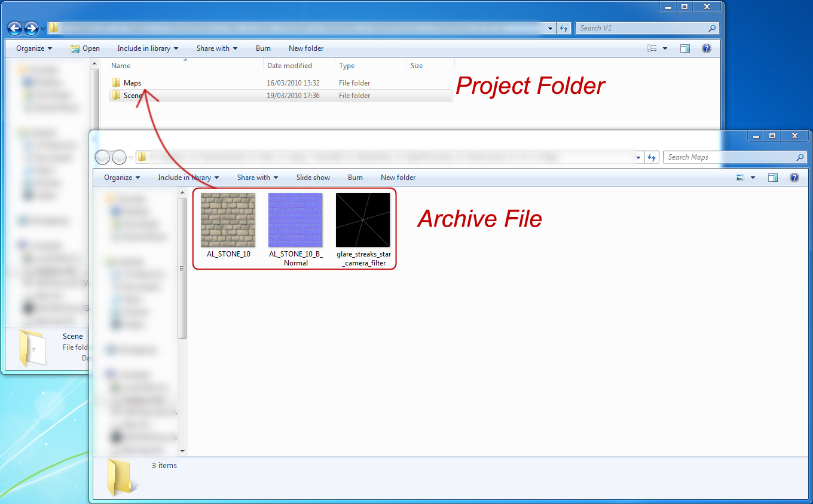Sort by Name column header
Viewport: 813px width, 504px height.
(121, 66)
